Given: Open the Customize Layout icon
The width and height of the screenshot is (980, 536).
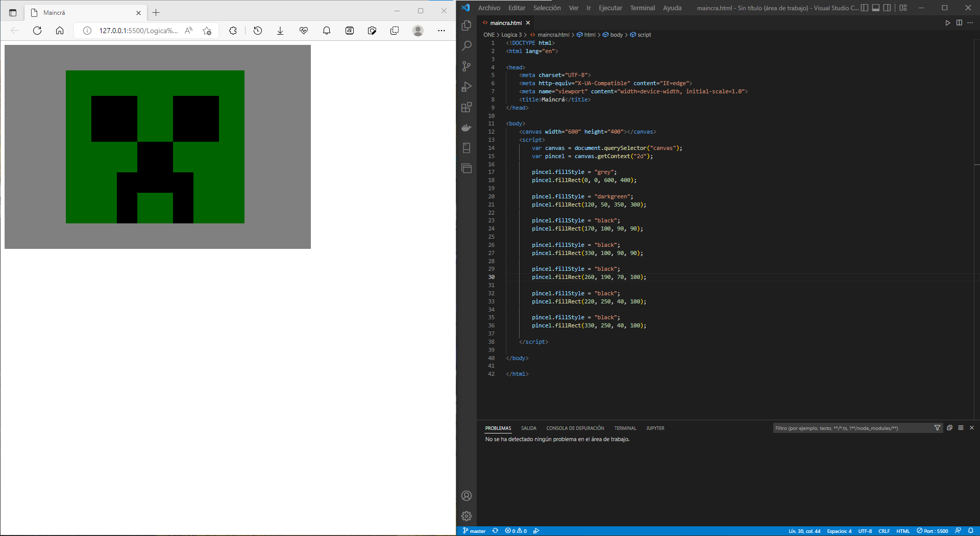Looking at the screenshot, I should pyautogui.click(x=903, y=8).
